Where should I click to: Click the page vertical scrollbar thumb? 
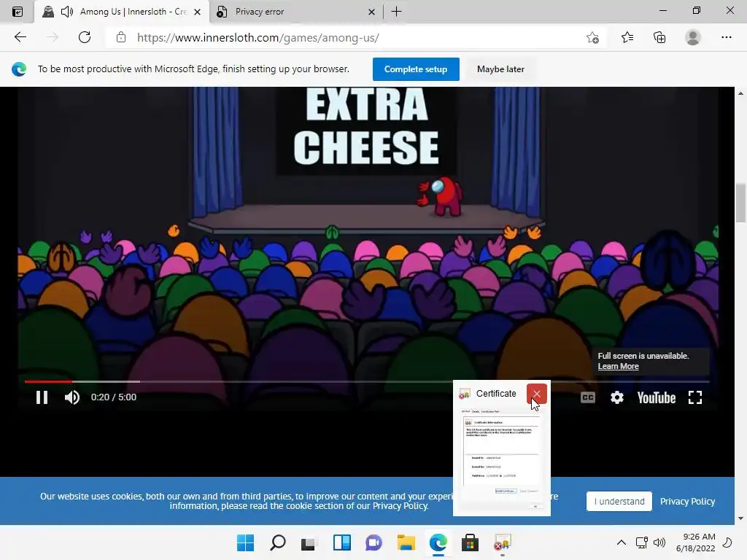740,203
